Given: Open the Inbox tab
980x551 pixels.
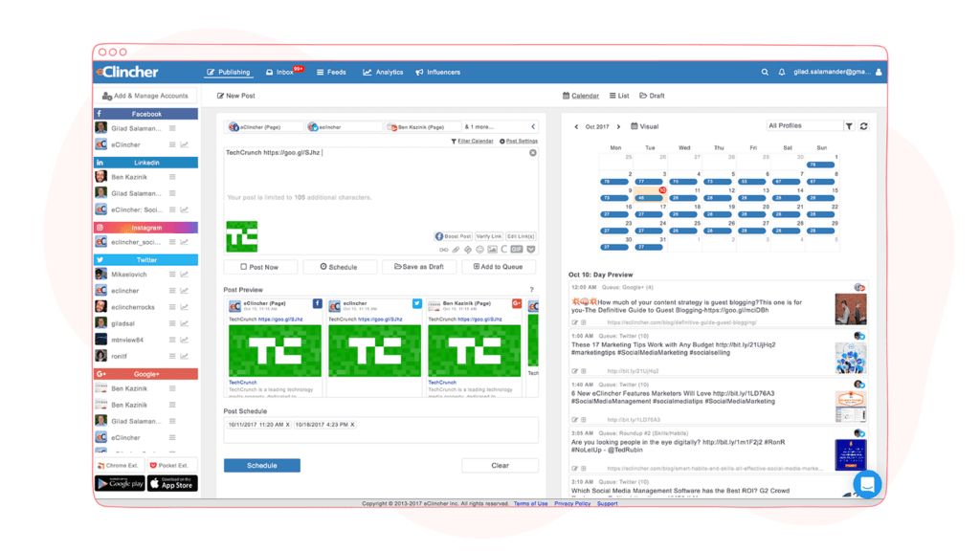Looking at the screenshot, I should [279, 72].
